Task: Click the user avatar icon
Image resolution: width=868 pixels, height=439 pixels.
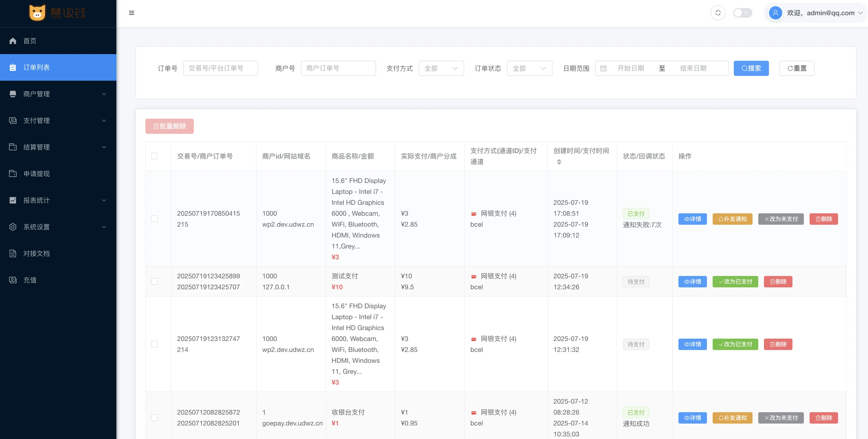Action: (775, 13)
